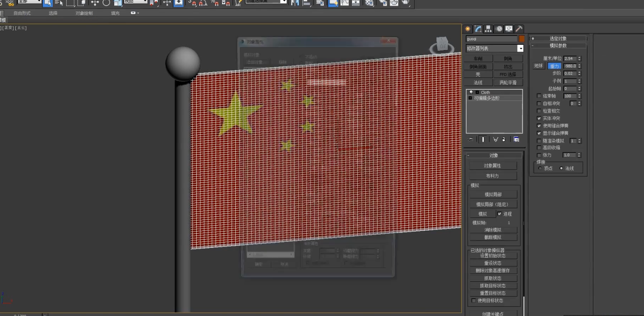644x316 pixels.
Task: Open the 选择 ribbon tab
Action: point(53,13)
